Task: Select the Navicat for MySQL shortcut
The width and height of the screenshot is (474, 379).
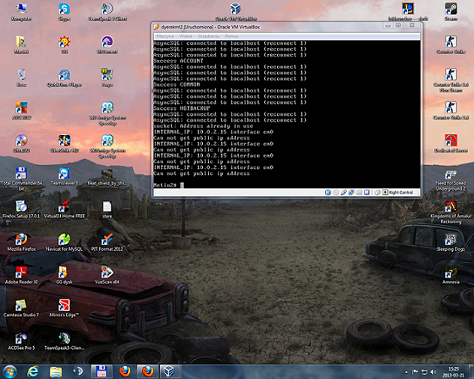Action: coord(64,242)
